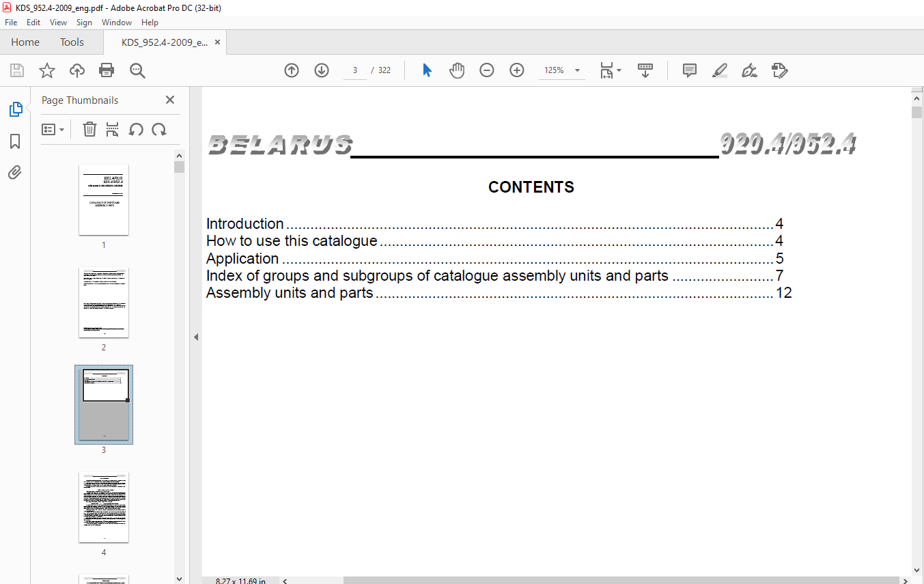Click the horizontal scrollbar left arrow
The width and height of the screenshot is (924, 584).
[285, 581]
